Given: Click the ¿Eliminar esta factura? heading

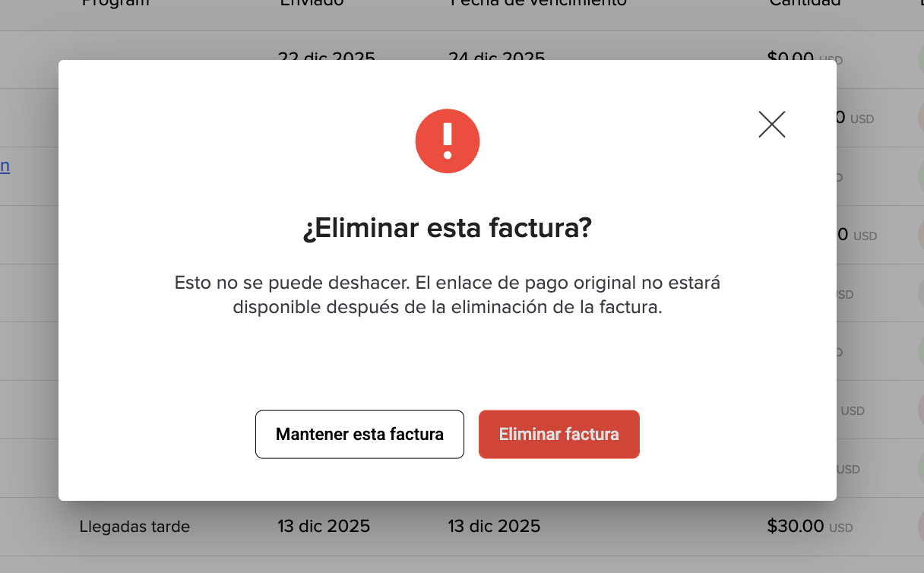Looking at the screenshot, I should pyautogui.click(x=447, y=229).
